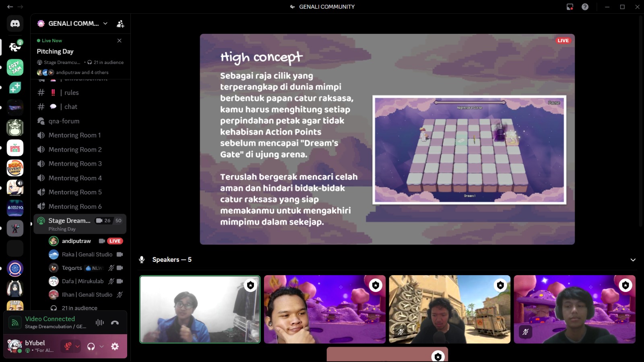This screenshot has height=362, width=644.
Task: Join Mentoring Room 5 voice channel
Action: [x=80, y=192]
